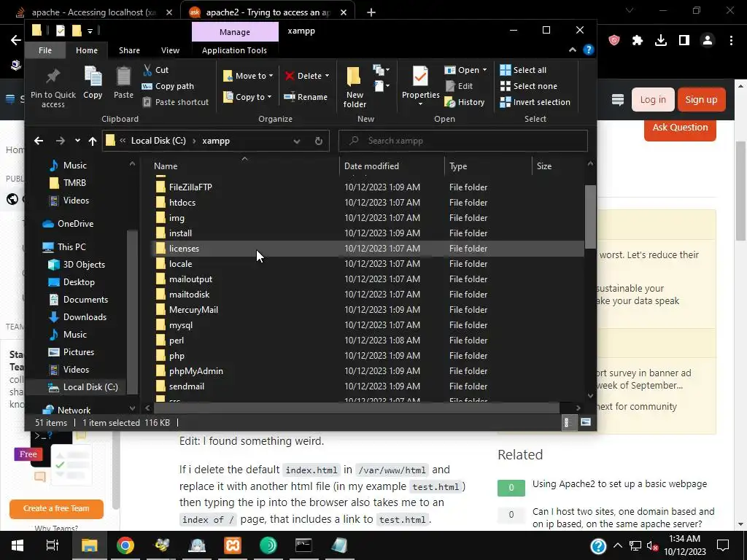Click the file list vertical scrollbar
This screenshot has height=560, width=747.
coord(590,217)
